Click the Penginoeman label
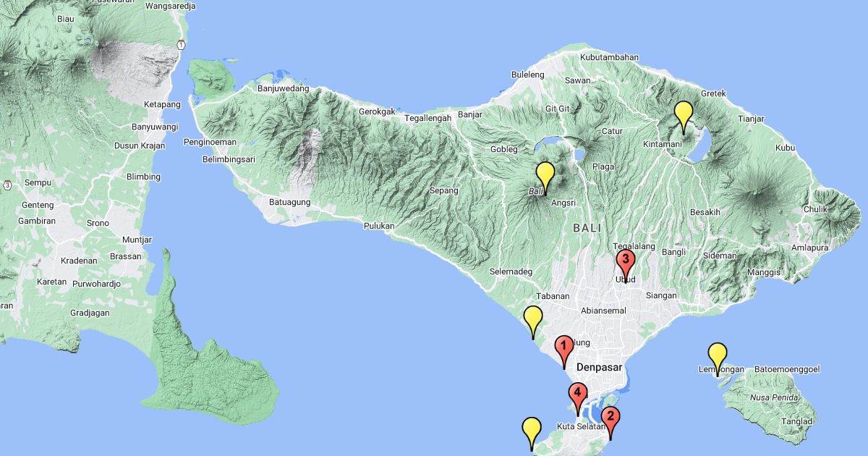 (208, 141)
